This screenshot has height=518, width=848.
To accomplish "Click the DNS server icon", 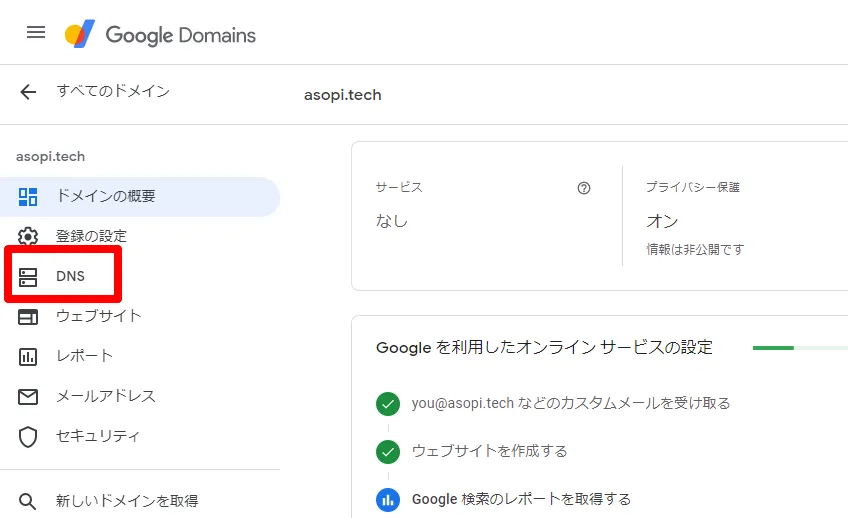I will coord(28,277).
